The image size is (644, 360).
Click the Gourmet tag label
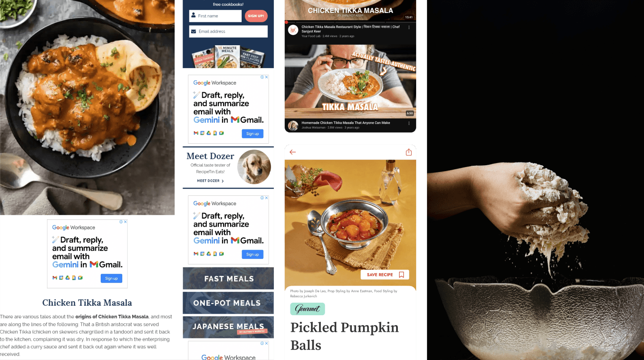(x=307, y=309)
